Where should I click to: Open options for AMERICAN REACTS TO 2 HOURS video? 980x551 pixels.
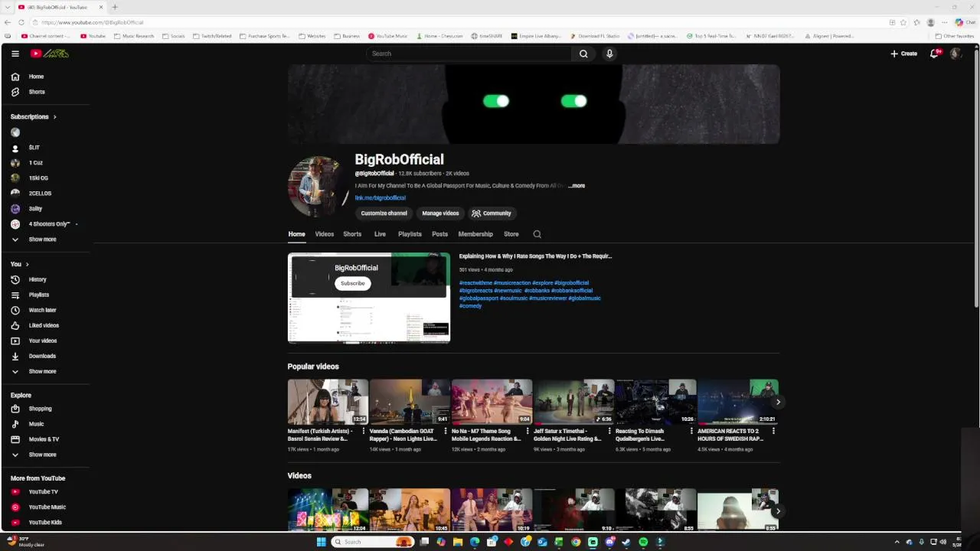pos(773,431)
